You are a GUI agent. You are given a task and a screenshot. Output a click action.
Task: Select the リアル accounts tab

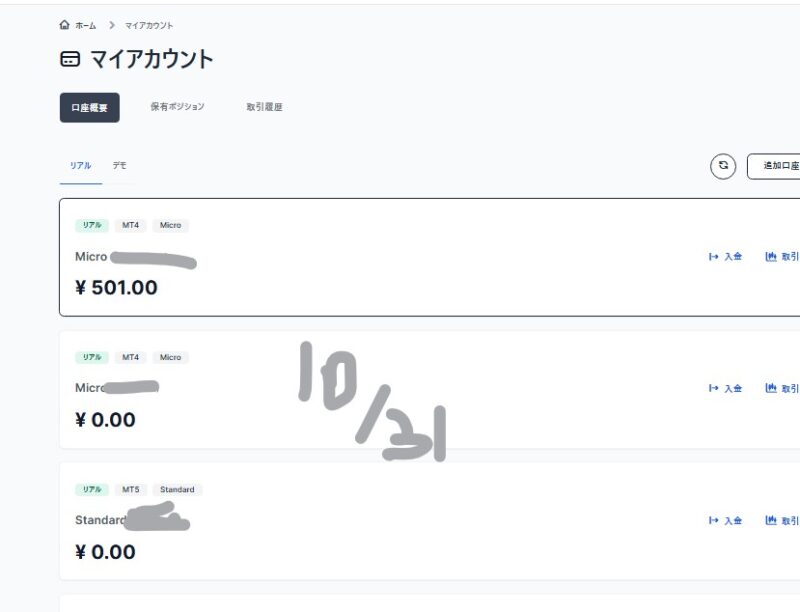coord(80,165)
